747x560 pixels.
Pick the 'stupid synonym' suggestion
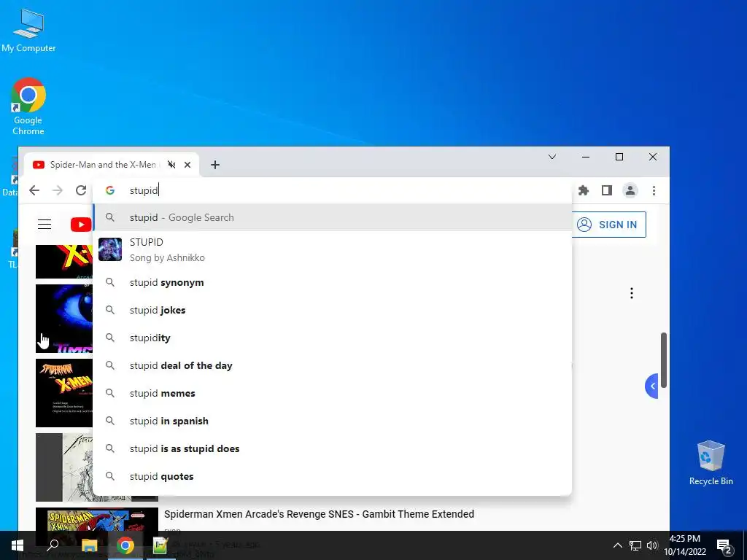(x=333, y=282)
